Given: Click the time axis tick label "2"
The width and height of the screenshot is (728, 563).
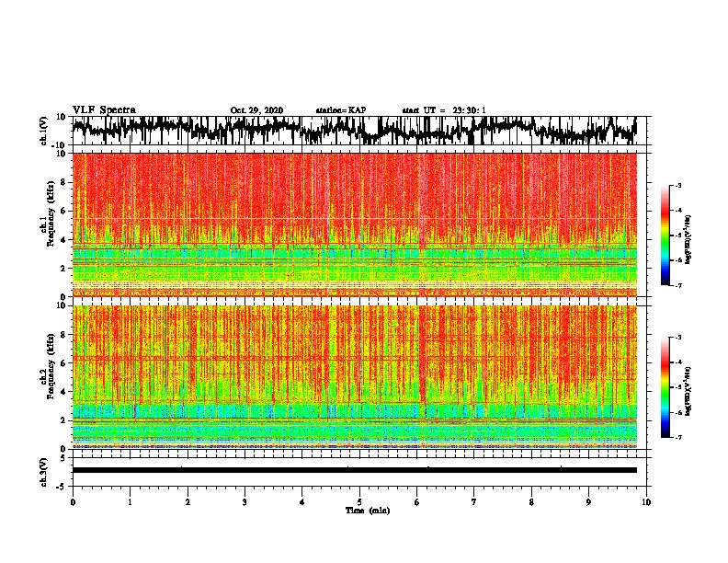Looking at the screenshot, I should click(188, 502).
